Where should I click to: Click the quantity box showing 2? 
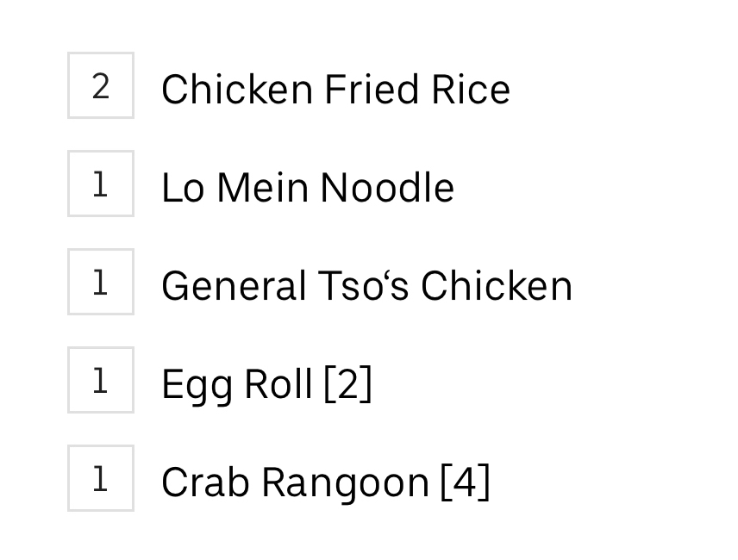101,85
